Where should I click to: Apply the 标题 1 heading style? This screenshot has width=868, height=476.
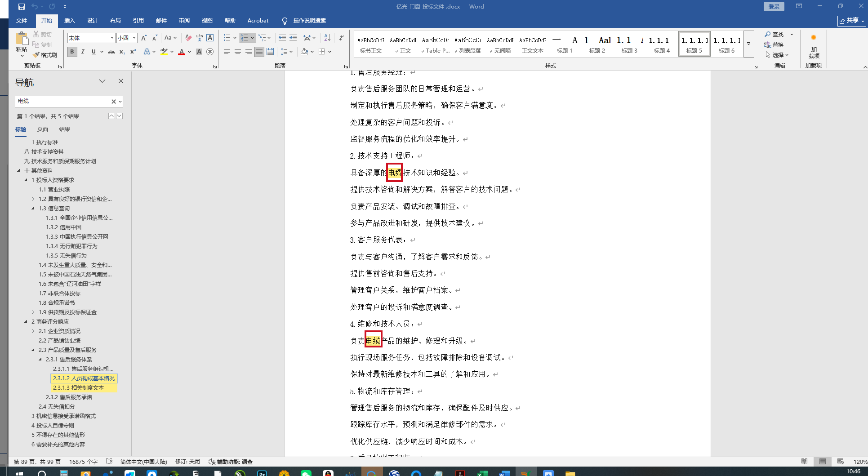565,44
